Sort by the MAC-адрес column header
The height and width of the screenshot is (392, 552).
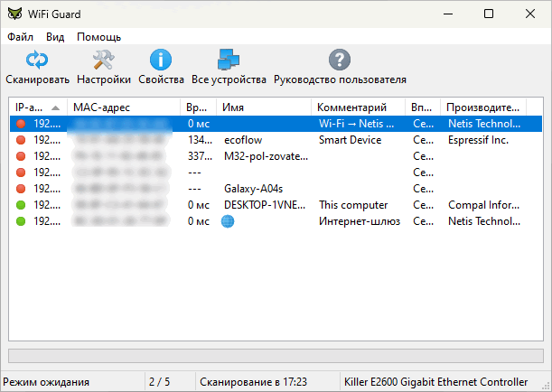pos(124,107)
